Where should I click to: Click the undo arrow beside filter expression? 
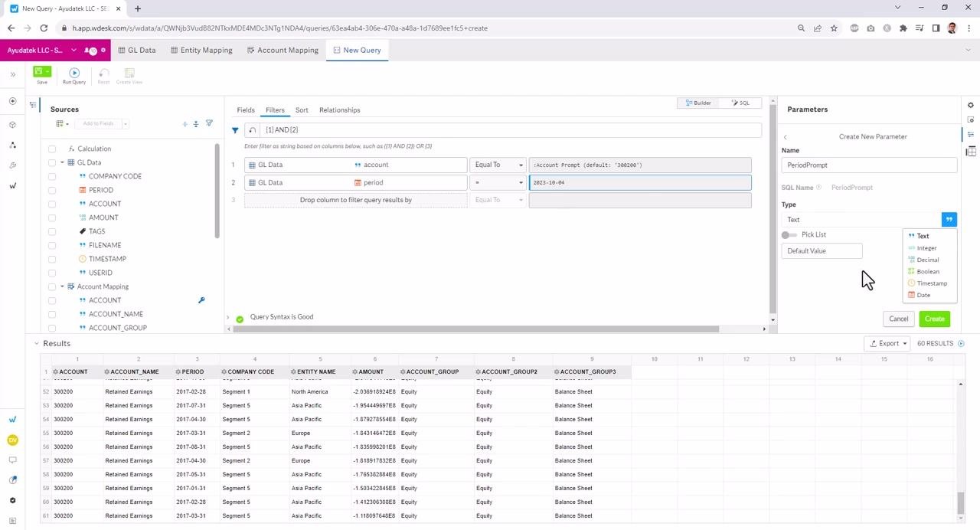(253, 130)
